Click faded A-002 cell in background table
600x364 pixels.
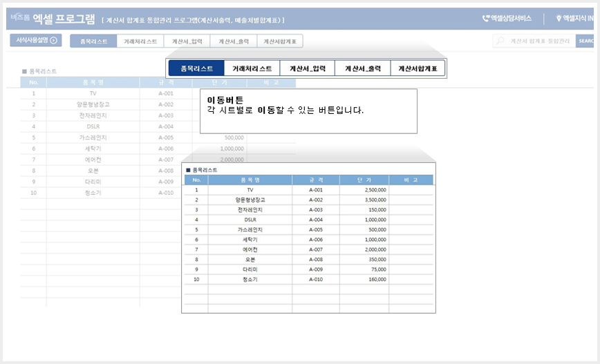tap(166, 104)
